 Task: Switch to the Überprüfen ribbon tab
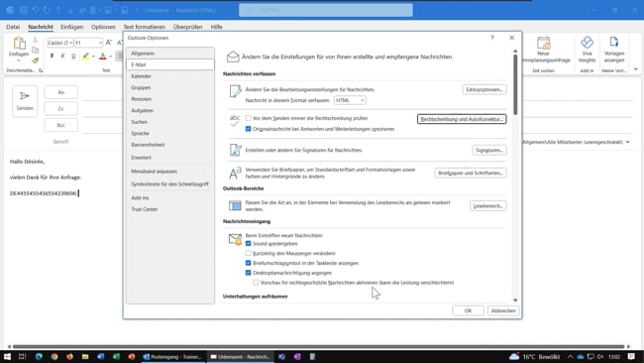coord(187,27)
